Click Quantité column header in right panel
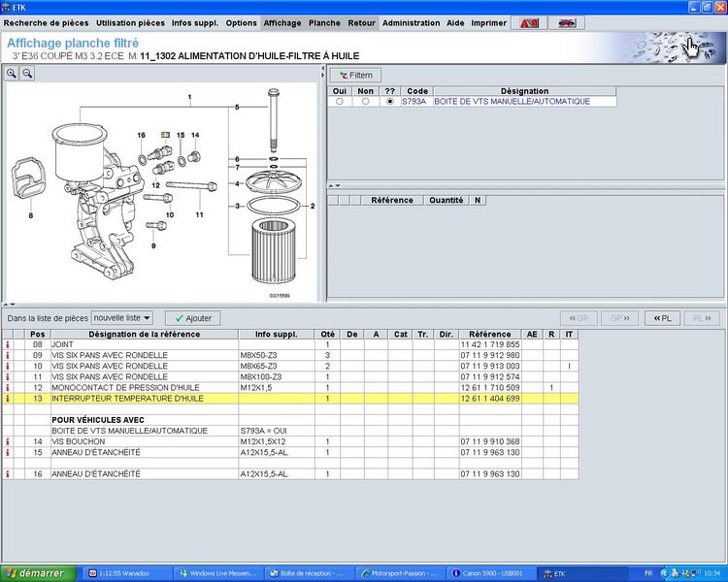The width and height of the screenshot is (728, 582). (446, 200)
